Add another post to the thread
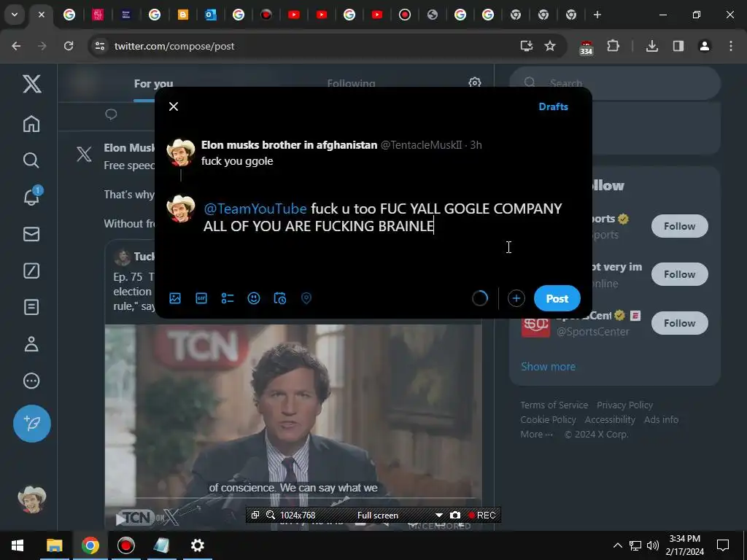Viewport: 747px width, 560px height. tap(516, 298)
